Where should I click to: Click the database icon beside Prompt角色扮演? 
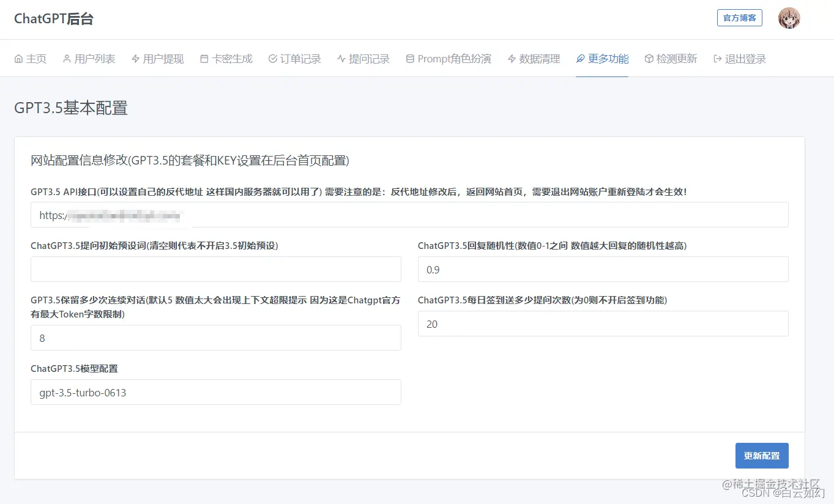click(x=410, y=59)
